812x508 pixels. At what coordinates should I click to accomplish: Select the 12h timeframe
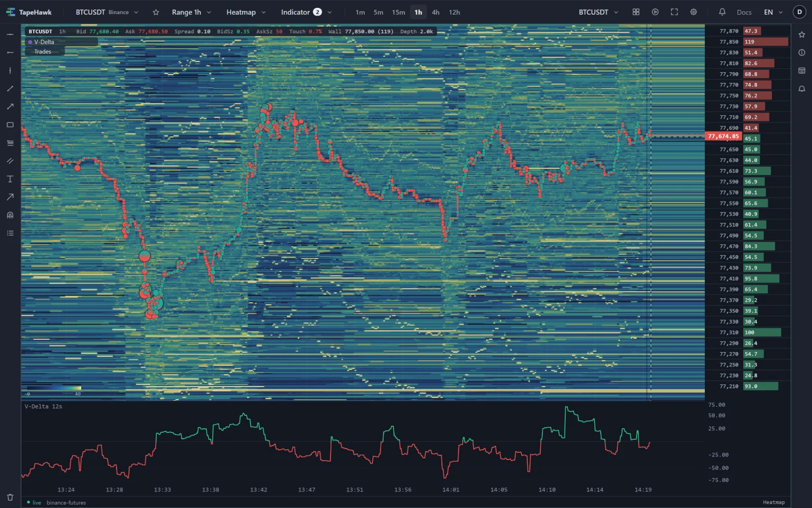click(x=454, y=12)
